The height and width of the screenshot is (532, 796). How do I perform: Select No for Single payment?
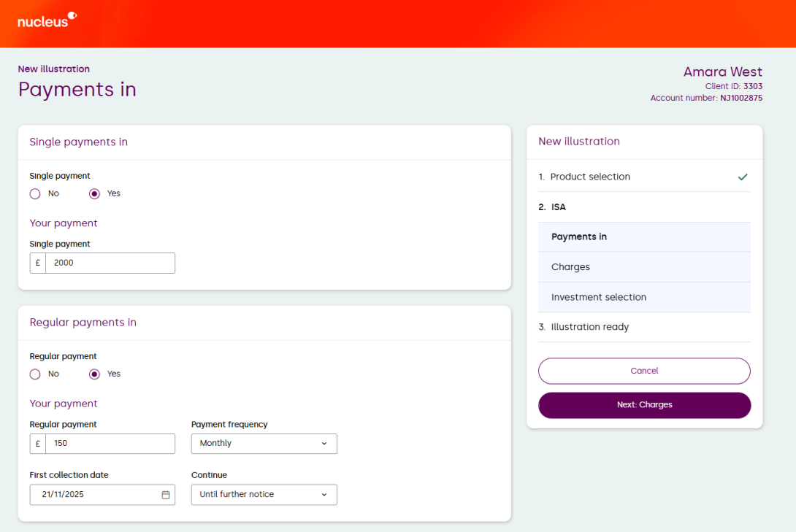[35, 194]
